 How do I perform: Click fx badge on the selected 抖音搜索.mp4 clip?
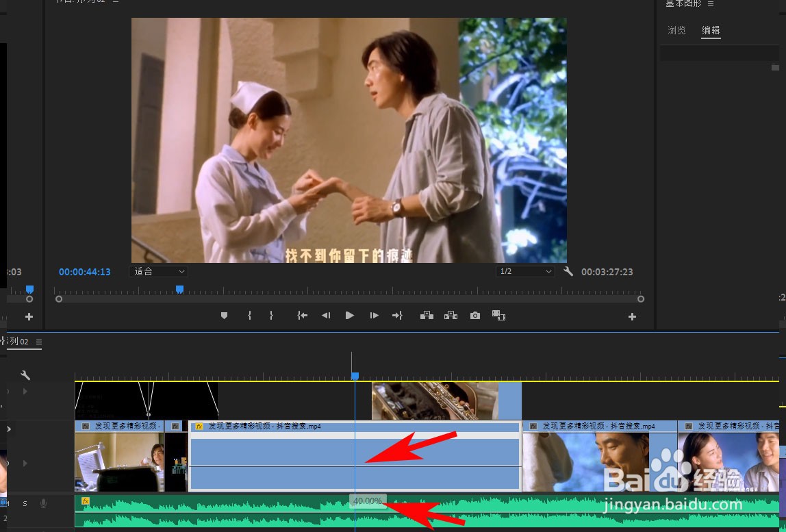pyautogui.click(x=199, y=426)
